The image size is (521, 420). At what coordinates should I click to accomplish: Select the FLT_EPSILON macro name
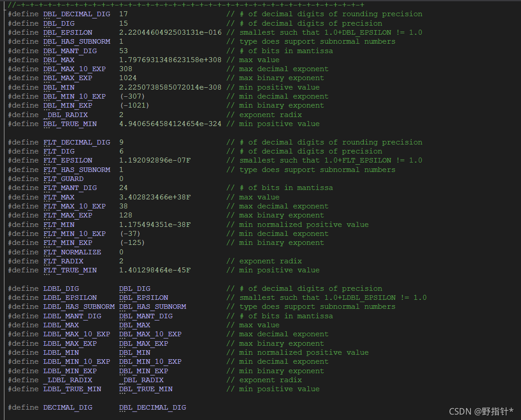tap(68, 160)
